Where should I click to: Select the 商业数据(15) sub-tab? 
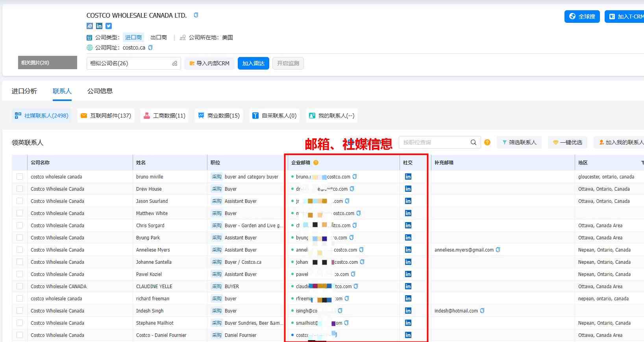tap(219, 116)
